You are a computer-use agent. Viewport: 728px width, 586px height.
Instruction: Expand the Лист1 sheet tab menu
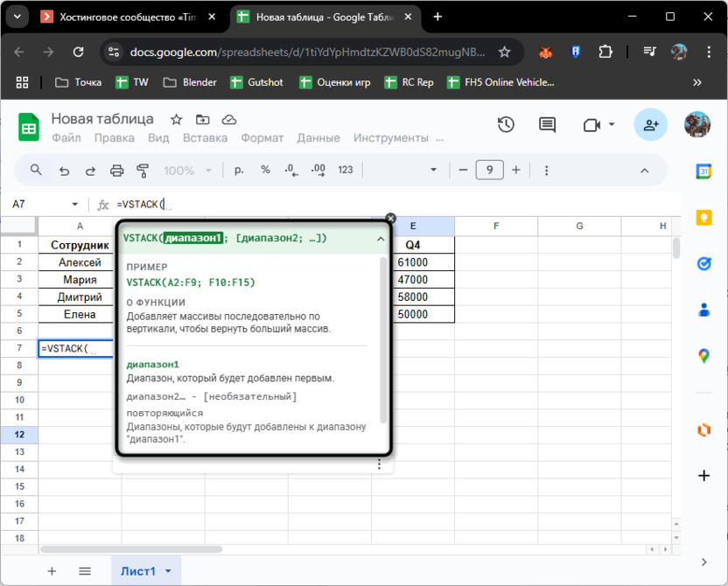tap(167, 571)
